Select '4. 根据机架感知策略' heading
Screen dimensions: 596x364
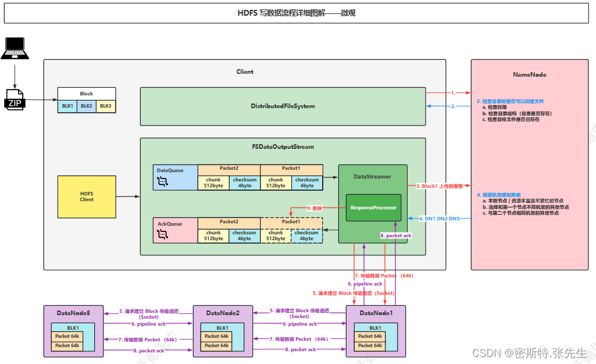coord(499,195)
